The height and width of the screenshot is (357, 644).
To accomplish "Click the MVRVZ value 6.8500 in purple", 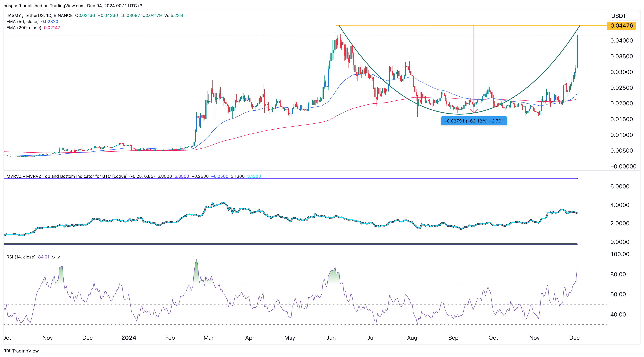I will coord(182,176).
